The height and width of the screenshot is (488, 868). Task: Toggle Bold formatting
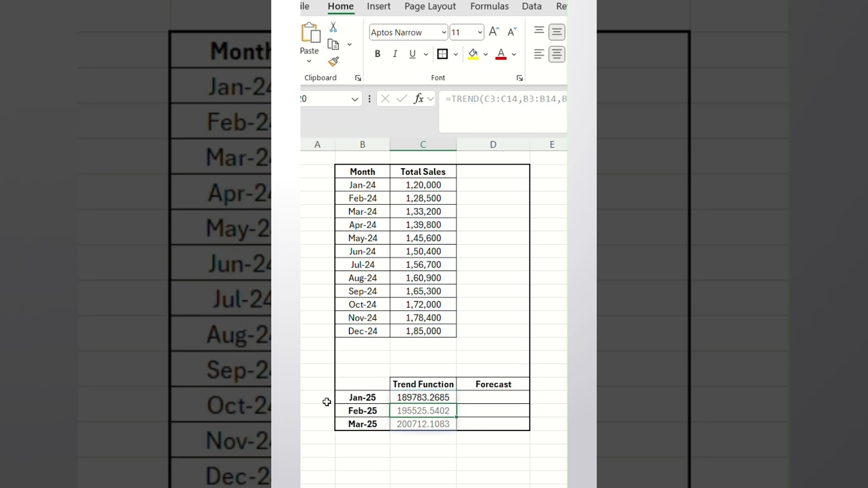click(378, 54)
